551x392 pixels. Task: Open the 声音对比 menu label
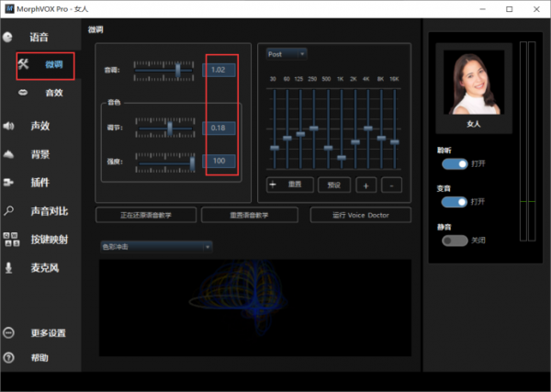click(50, 211)
